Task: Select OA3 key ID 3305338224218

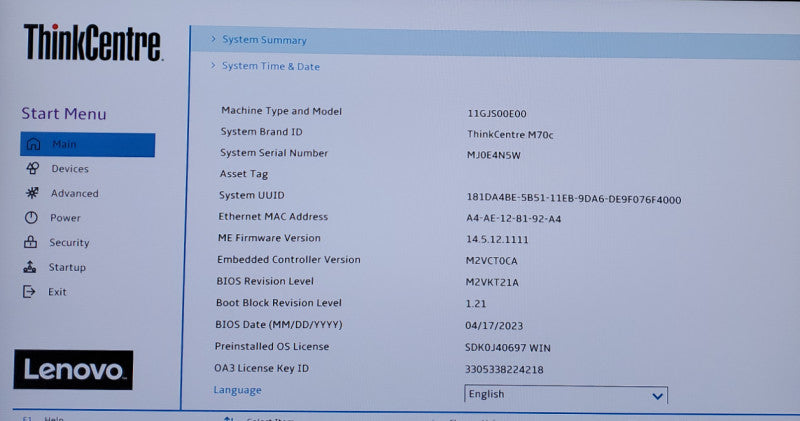Action: 504,369
